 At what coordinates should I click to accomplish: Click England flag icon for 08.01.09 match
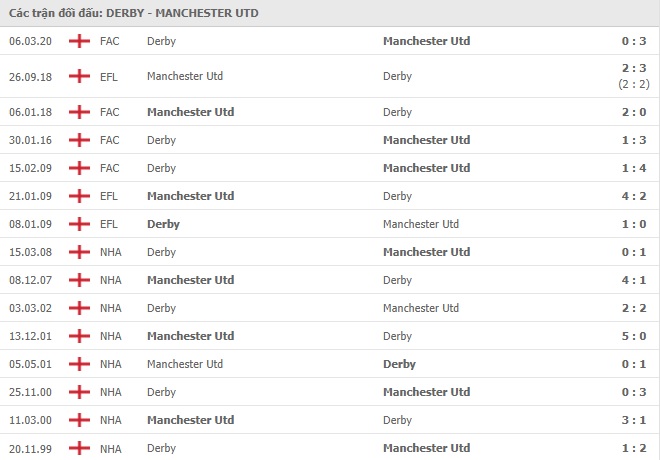point(79,224)
